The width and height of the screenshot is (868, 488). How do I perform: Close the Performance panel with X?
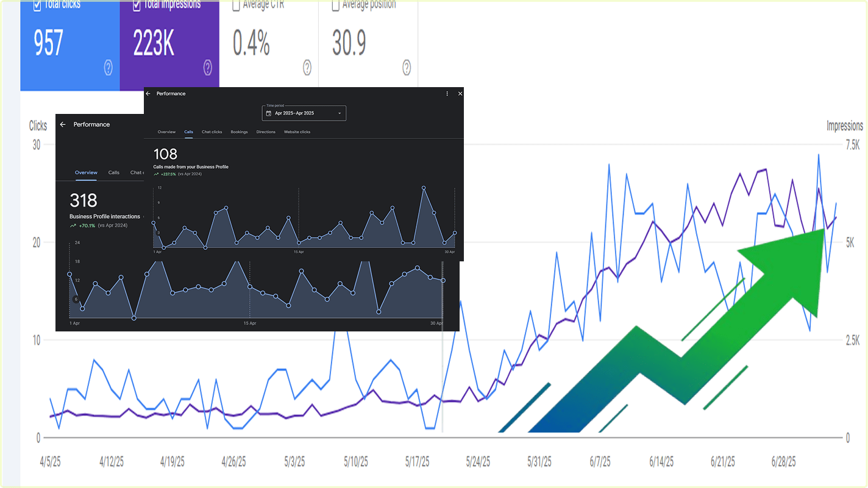(x=460, y=94)
